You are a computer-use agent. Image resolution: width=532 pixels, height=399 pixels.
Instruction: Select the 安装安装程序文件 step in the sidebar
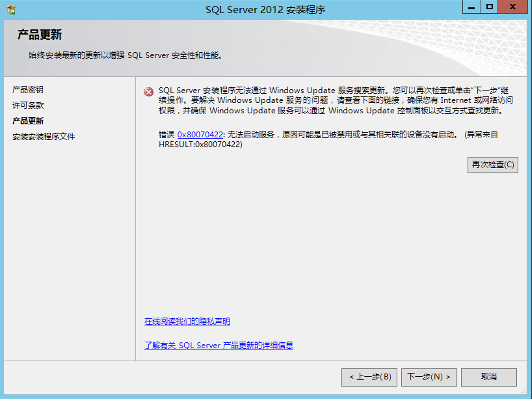point(44,136)
